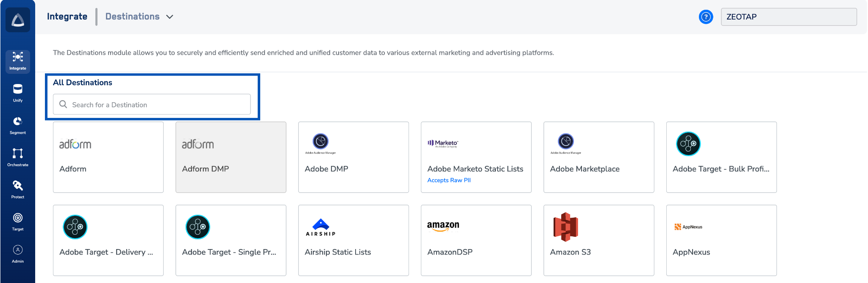This screenshot has width=868, height=283.
Task: Expand the Destinations dropdown chevron
Action: pyautogui.click(x=170, y=17)
